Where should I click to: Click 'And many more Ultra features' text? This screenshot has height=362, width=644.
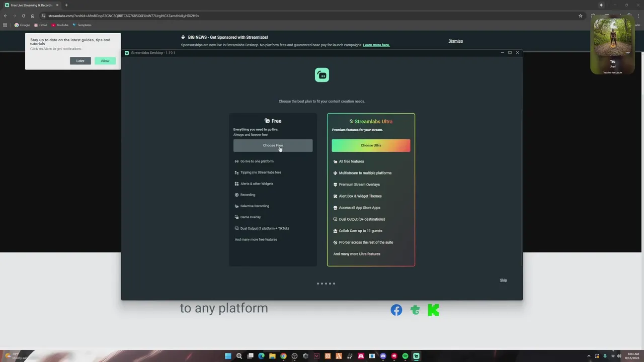pos(357,254)
